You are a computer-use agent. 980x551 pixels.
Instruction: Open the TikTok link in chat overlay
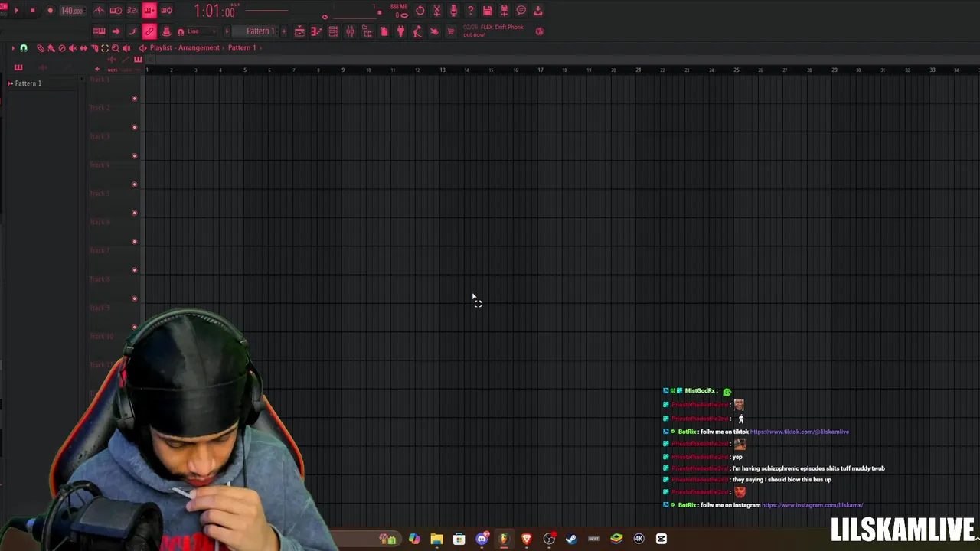799,432
